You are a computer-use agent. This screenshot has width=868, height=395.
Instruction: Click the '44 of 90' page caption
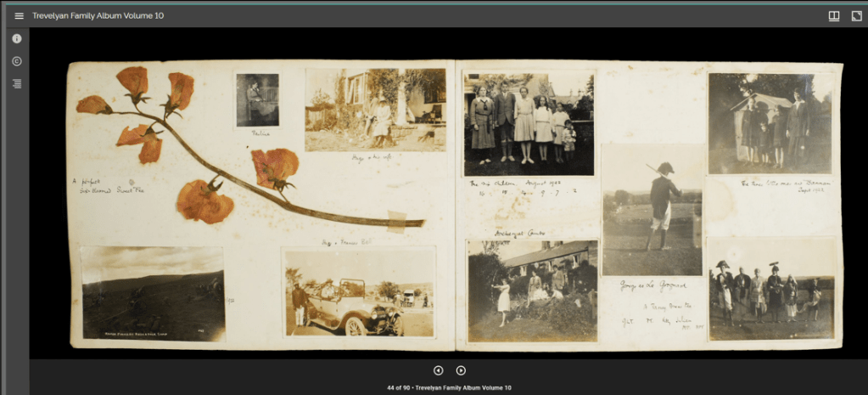(449, 388)
